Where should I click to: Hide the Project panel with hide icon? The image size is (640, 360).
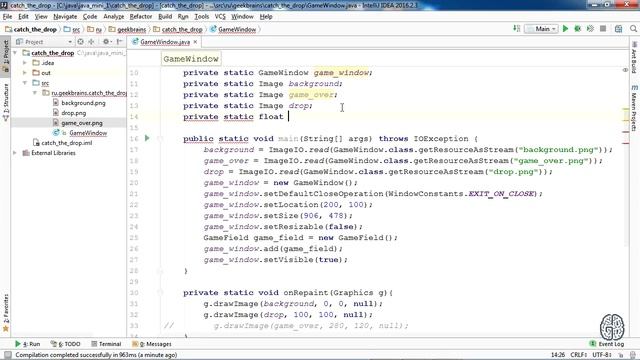point(119,42)
